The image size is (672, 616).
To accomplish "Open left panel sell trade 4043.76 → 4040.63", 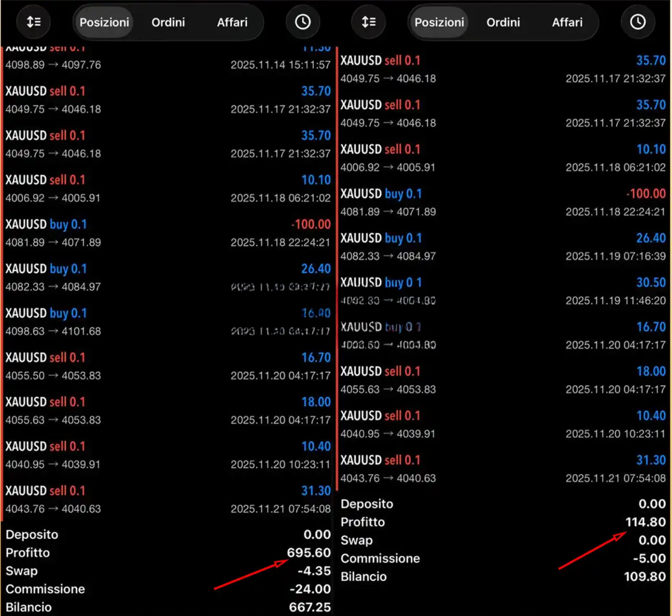I will (167, 499).
